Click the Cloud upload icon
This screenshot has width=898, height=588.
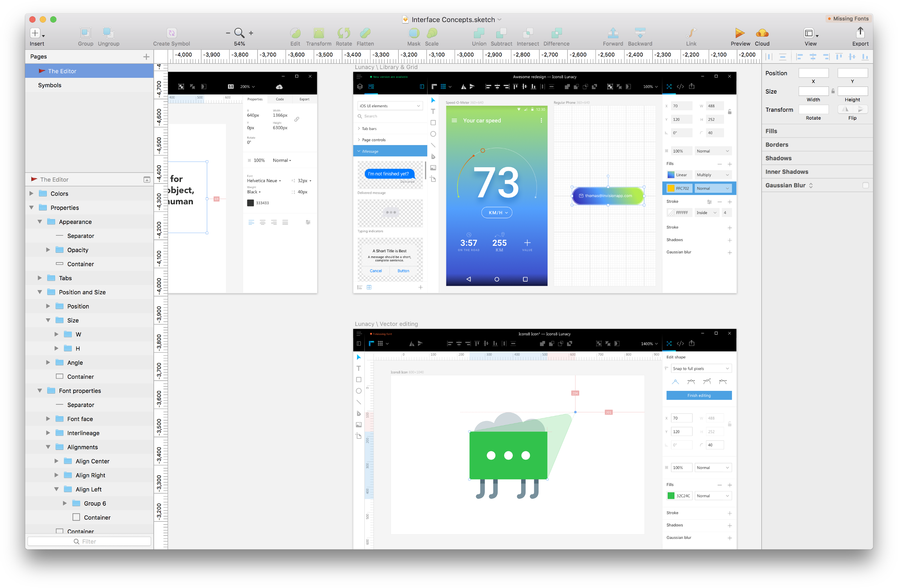coord(762,33)
